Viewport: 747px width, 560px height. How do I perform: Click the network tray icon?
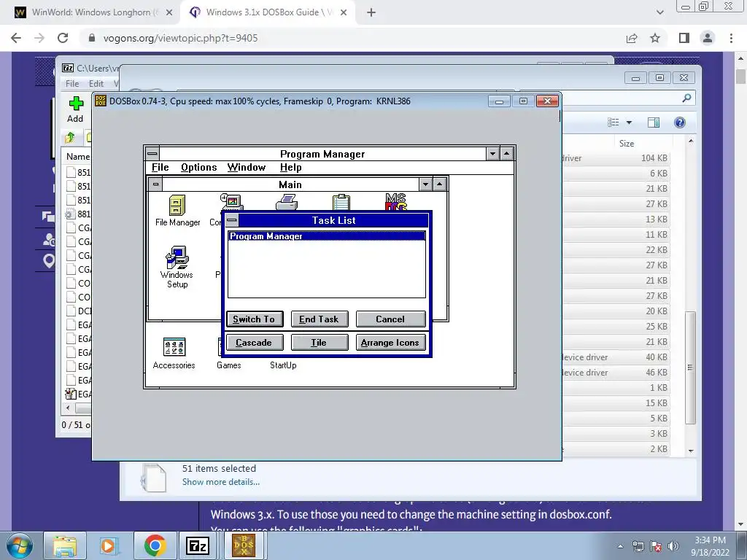click(x=638, y=546)
